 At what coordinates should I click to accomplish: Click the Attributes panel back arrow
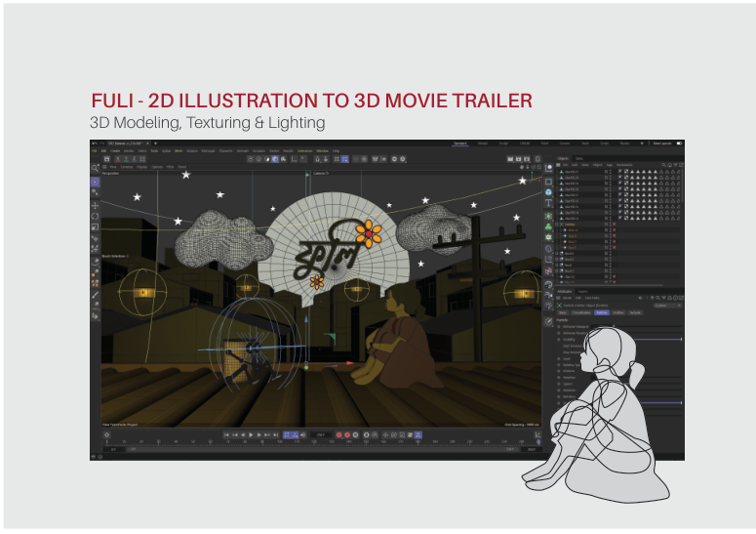(x=641, y=298)
